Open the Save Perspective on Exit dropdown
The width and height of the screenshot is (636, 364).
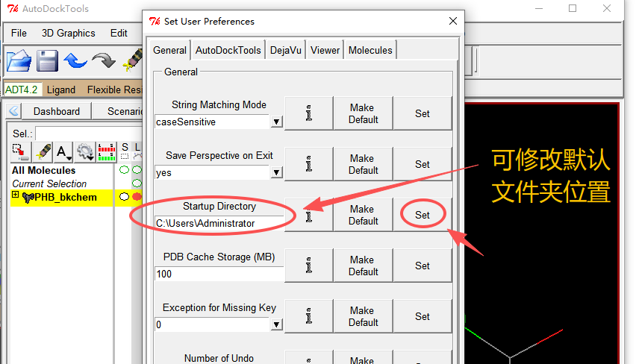276,172
